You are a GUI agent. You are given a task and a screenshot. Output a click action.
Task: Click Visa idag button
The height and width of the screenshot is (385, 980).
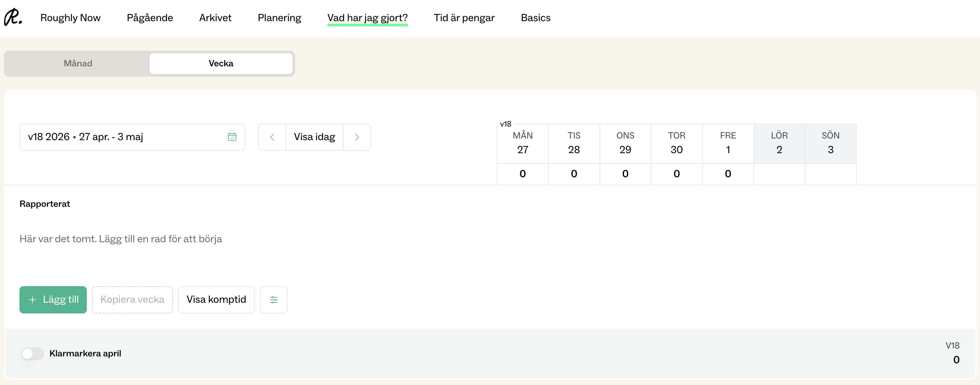[314, 137]
